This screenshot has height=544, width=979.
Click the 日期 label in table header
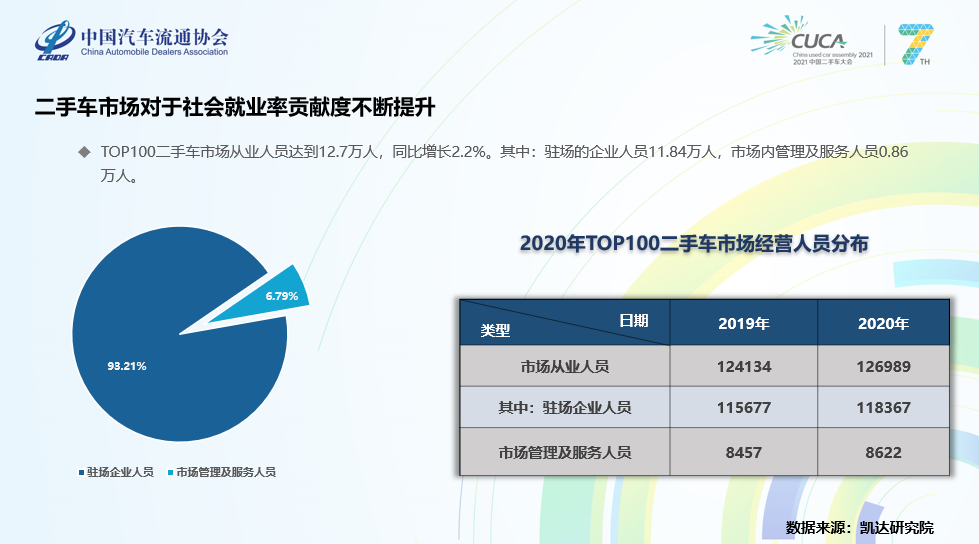634,320
